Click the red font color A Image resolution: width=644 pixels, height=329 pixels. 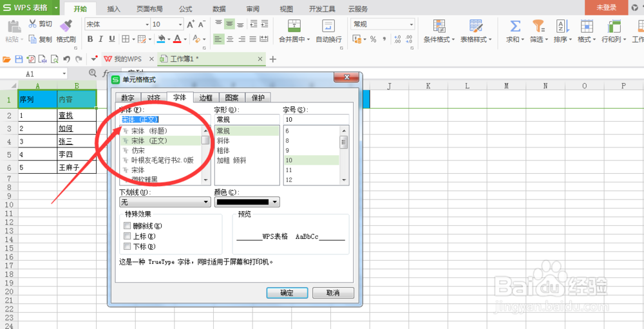point(178,39)
